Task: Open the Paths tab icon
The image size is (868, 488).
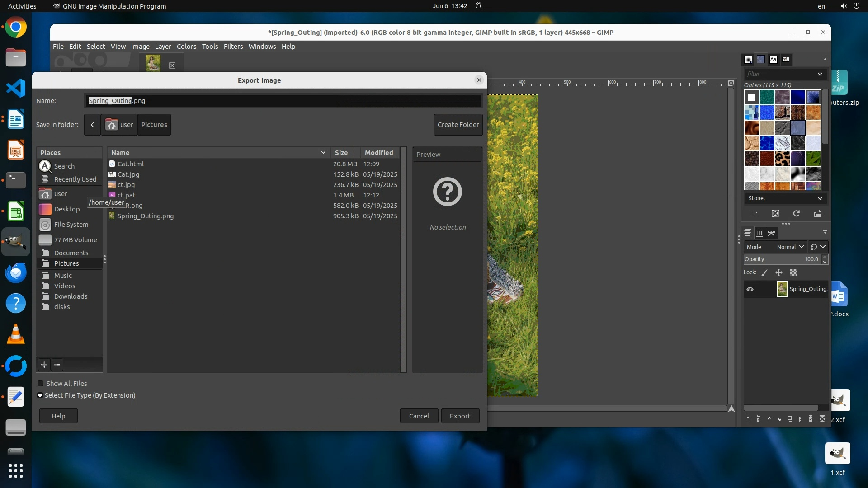Action: click(772, 233)
